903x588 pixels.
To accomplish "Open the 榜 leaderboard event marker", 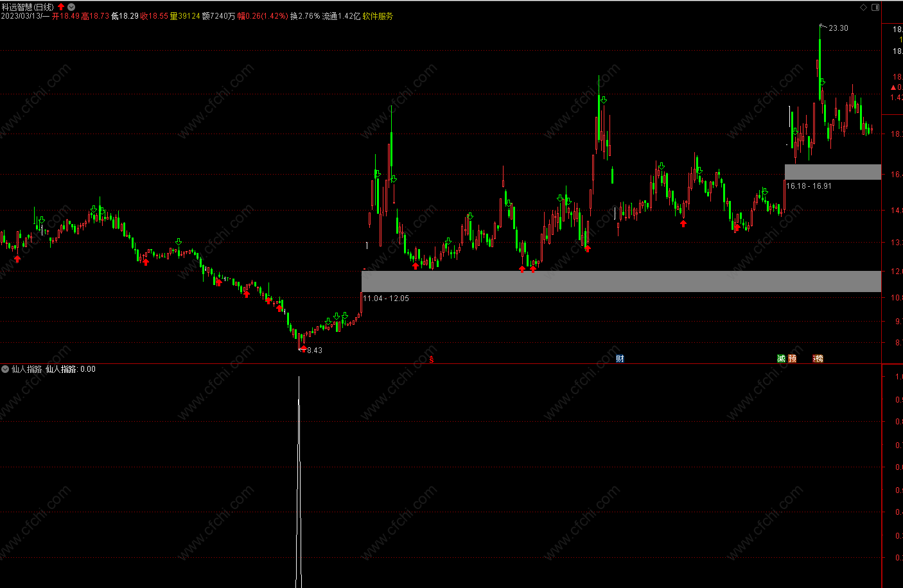I will click(818, 358).
